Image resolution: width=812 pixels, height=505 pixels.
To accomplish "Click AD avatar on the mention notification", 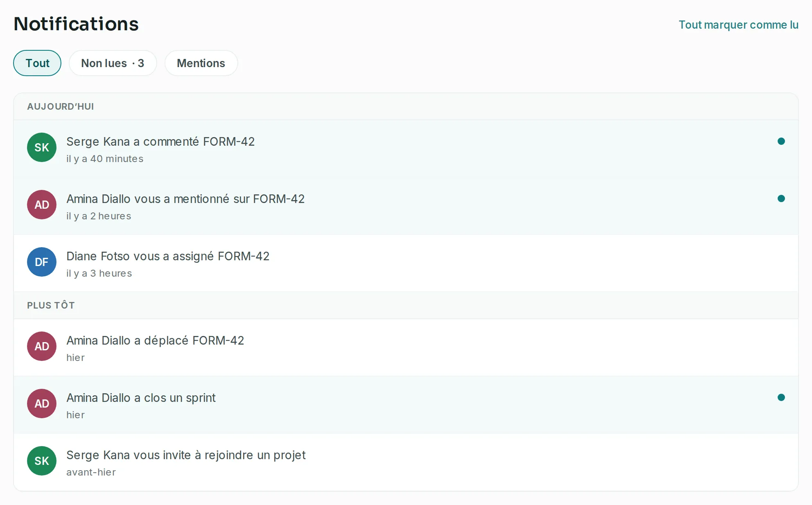I will click(42, 205).
